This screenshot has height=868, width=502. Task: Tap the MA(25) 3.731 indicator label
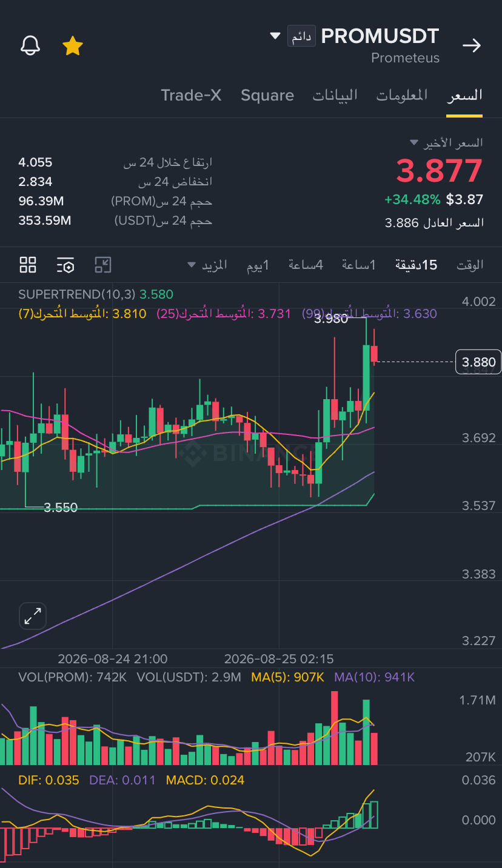(224, 313)
